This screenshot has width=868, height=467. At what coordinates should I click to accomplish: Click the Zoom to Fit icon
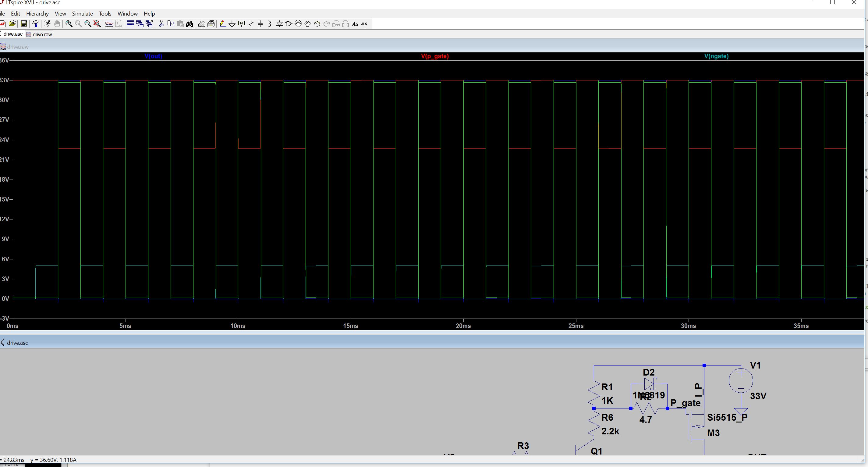(97, 23)
